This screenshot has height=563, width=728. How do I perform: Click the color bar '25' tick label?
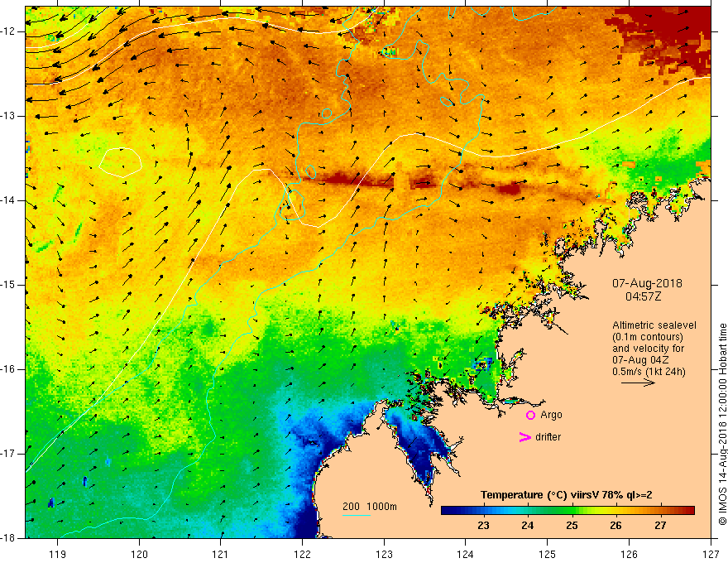tap(572, 526)
